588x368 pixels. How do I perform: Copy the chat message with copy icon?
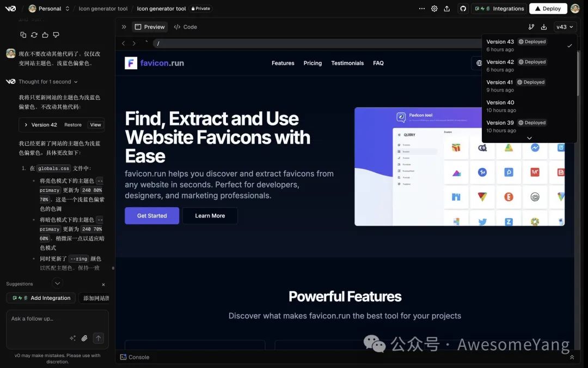pos(23,35)
